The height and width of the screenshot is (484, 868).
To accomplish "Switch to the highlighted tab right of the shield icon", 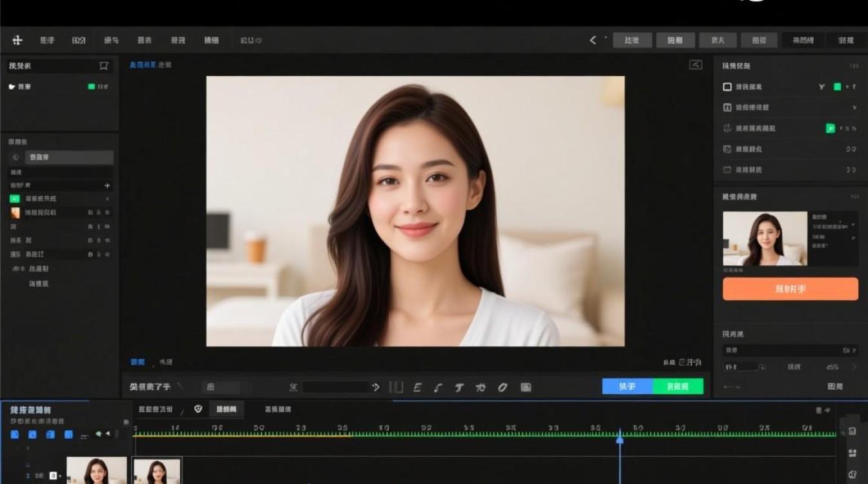I will (x=227, y=409).
